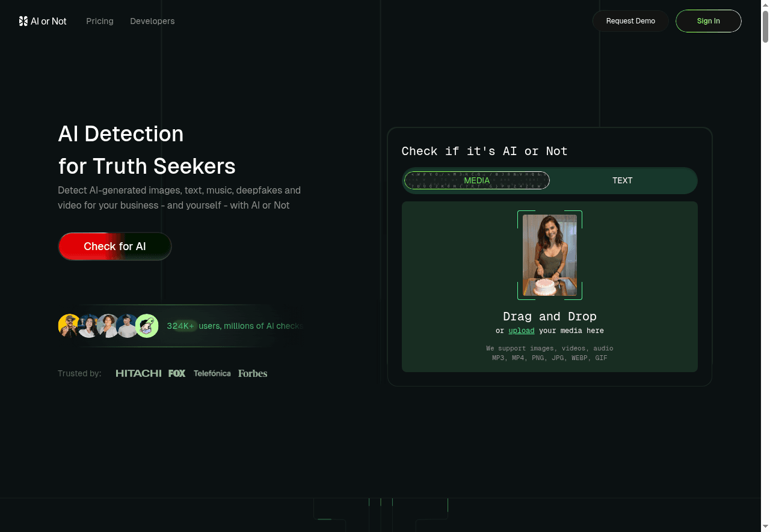Click the Forbes logo
This screenshot has height=532, width=770.
click(253, 373)
